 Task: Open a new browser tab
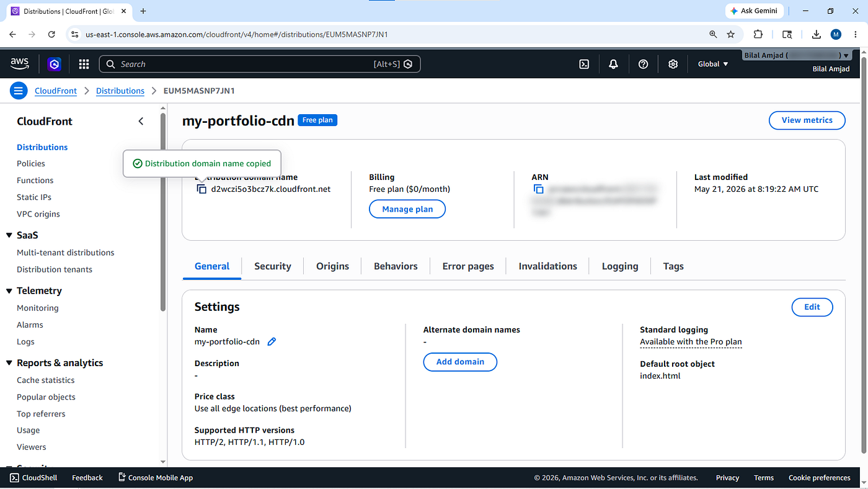(143, 11)
